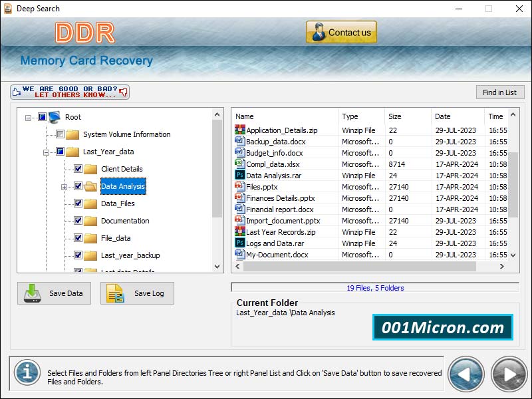Click the Logs and Data.rar icon
The width and height of the screenshot is (532, 399).
(x=240, y=243)
